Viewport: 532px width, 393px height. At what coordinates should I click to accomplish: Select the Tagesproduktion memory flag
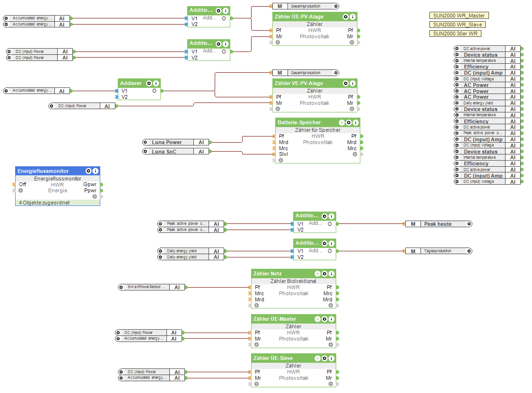438,251
